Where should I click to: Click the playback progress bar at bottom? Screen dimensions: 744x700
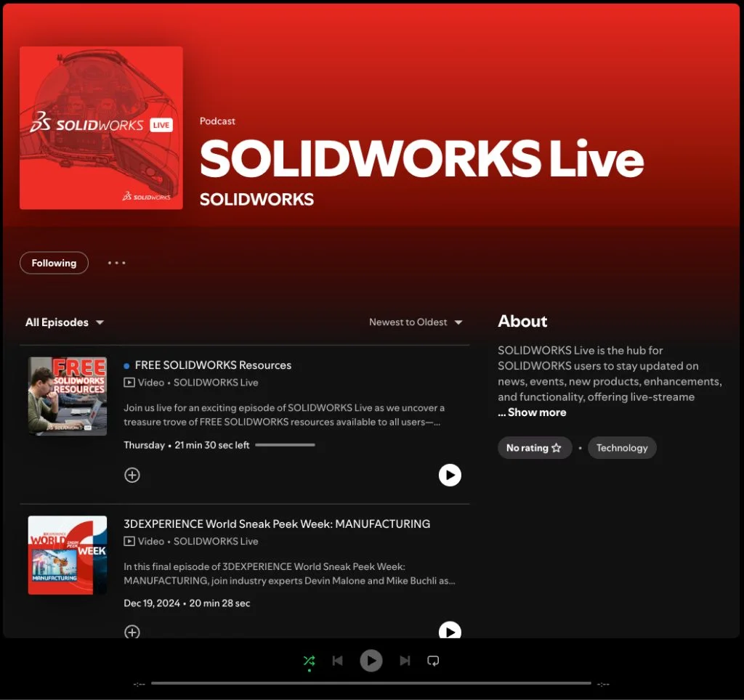371,683
